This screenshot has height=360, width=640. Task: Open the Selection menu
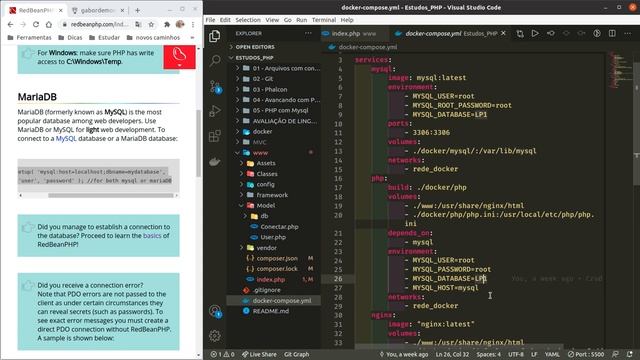tap(248, 20)
